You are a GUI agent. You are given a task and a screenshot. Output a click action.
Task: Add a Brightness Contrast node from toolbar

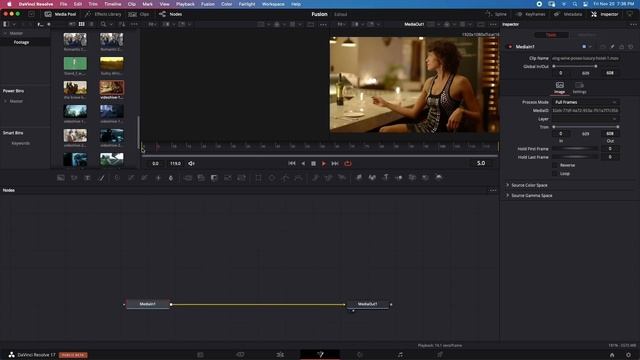(x=158, y=178)
